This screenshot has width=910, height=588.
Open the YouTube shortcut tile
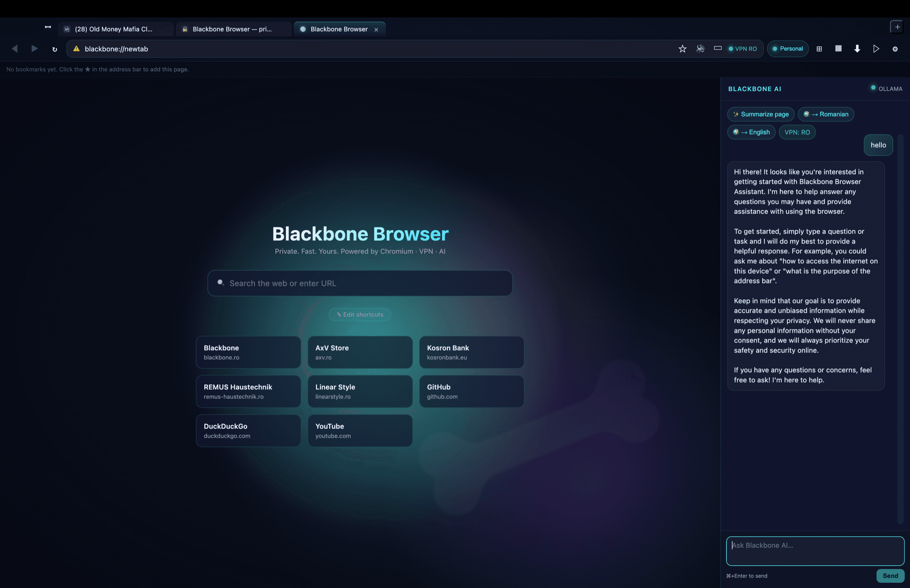point(360,431)
